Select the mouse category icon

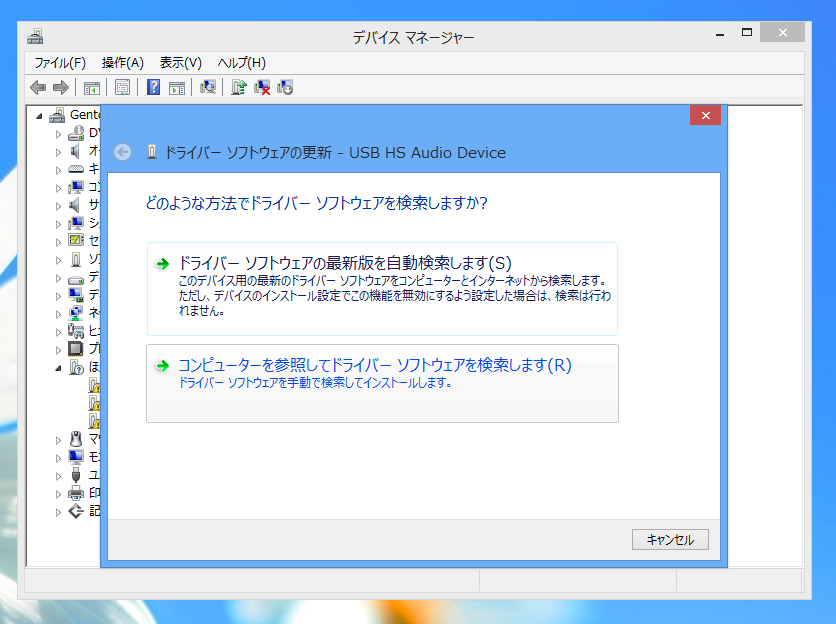click(x=76, y=439)
